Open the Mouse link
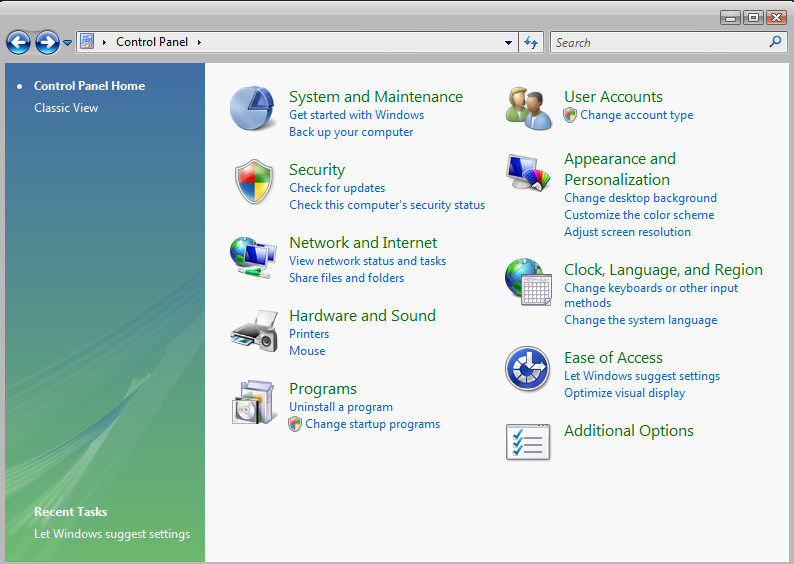 click(307, 351)
